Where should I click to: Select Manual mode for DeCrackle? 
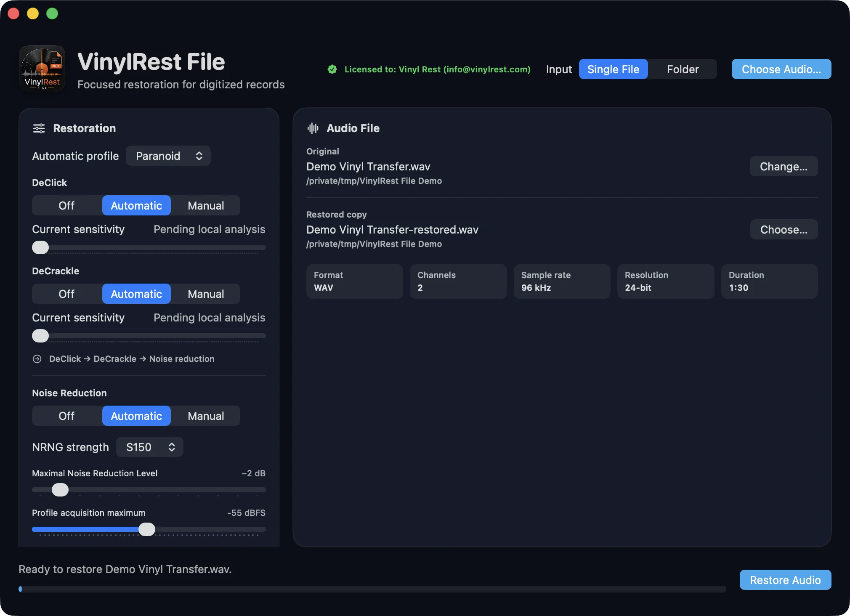[x=206, y=294]
